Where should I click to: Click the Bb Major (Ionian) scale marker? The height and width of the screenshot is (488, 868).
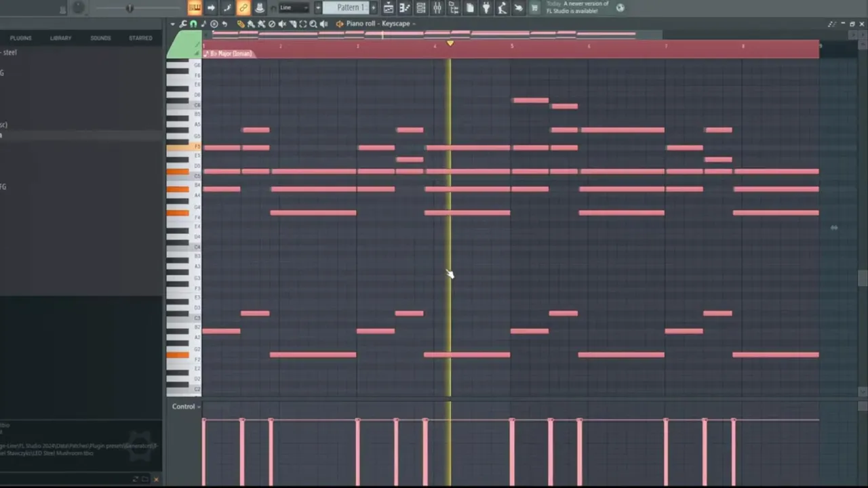pos(229,53)
